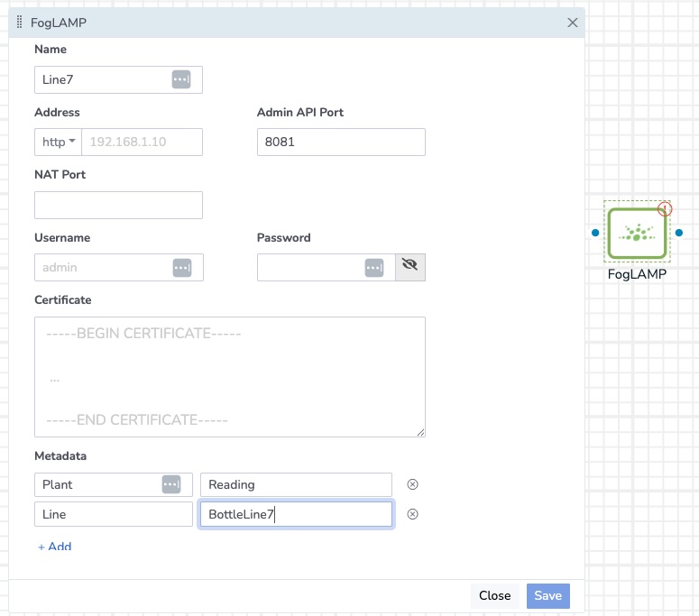The width and height of the screenshot is (699, 616).
Task: Focus the Admin API Port field
Action: pos(341,143)
